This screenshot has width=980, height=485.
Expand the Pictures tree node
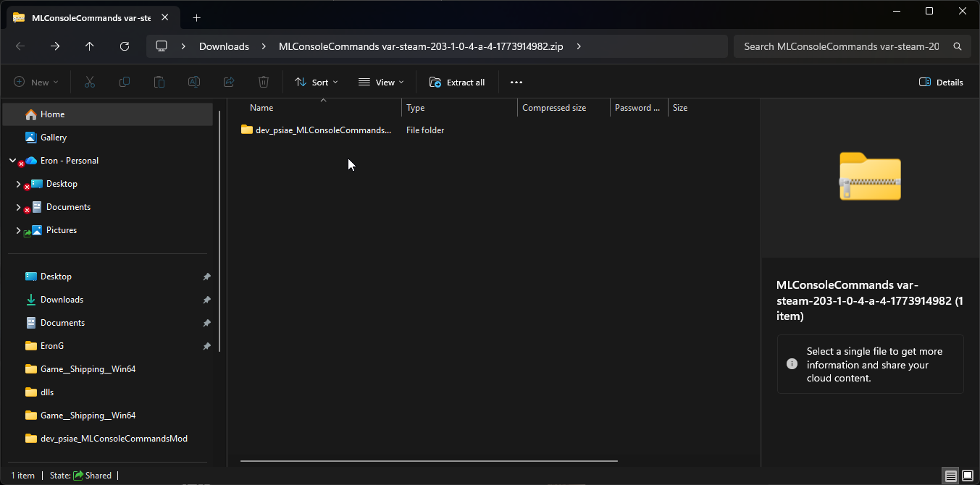pos(18,230)
